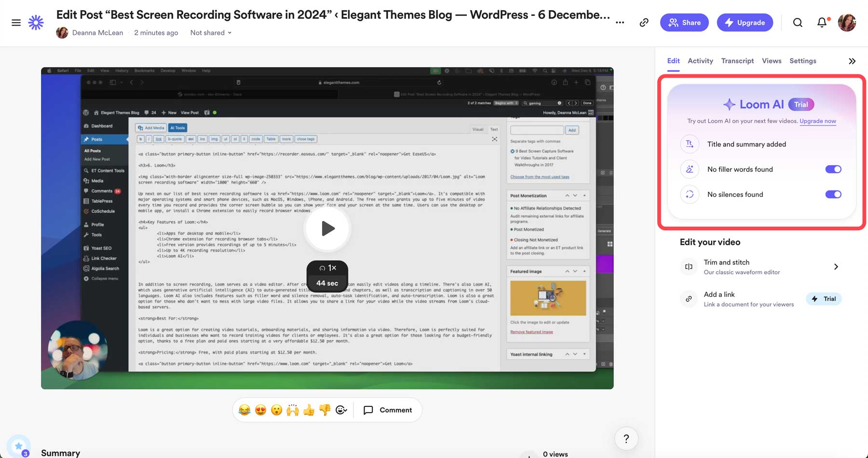Open the help question mark button
This screenshot has height=458, width=868.
point(626,439)
